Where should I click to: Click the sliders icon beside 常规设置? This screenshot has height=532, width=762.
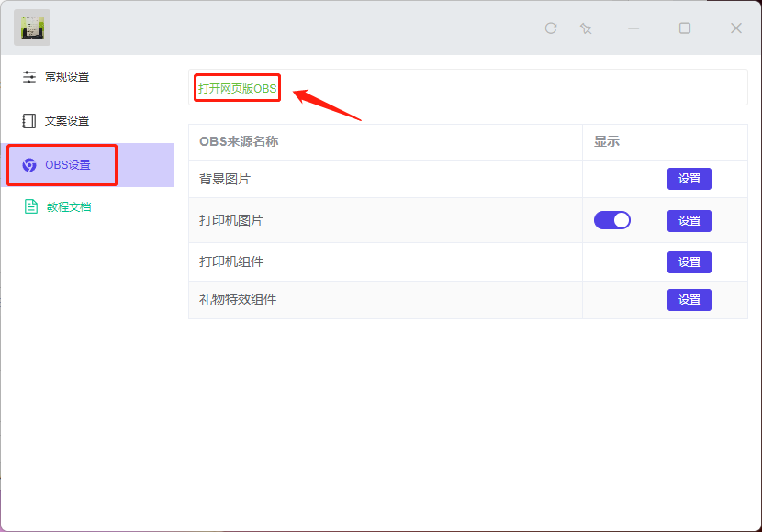point(29,77)
